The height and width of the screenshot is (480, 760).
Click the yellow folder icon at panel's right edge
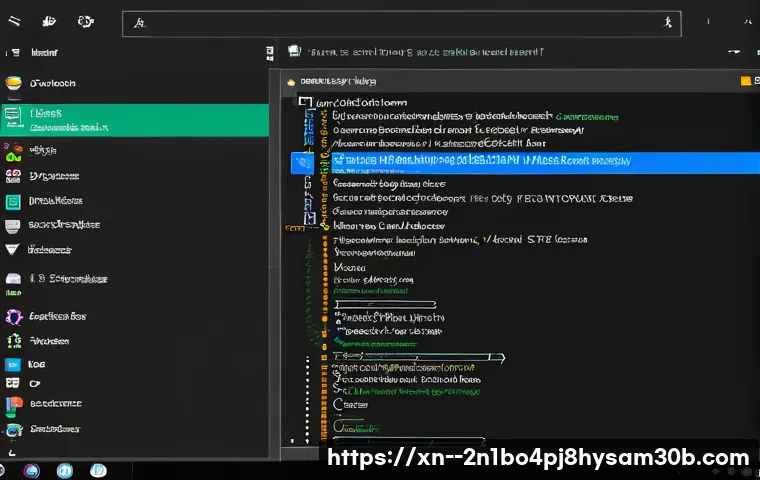click(x=745, y=81)
